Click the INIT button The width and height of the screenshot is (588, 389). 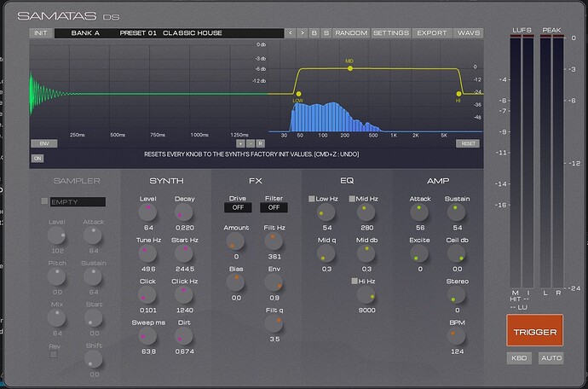[x=41, y=33]
